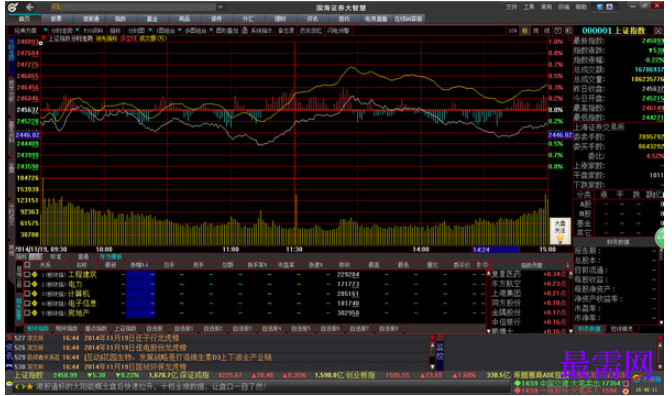Expand the 多图组合 dropdown arrow
672x396 pixels.
tap(211, 30)
